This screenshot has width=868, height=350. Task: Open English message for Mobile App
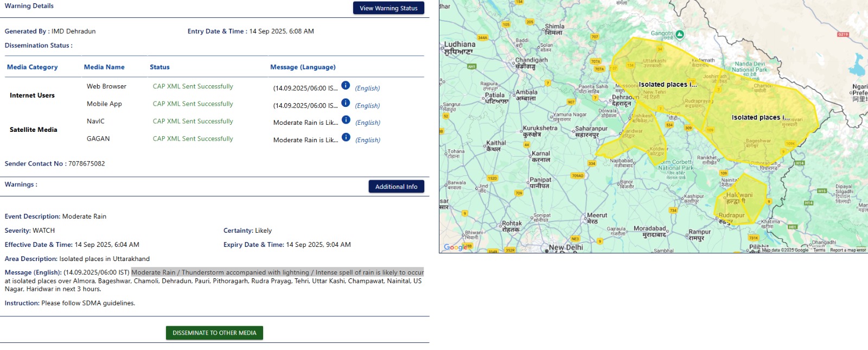coord(367,106)
